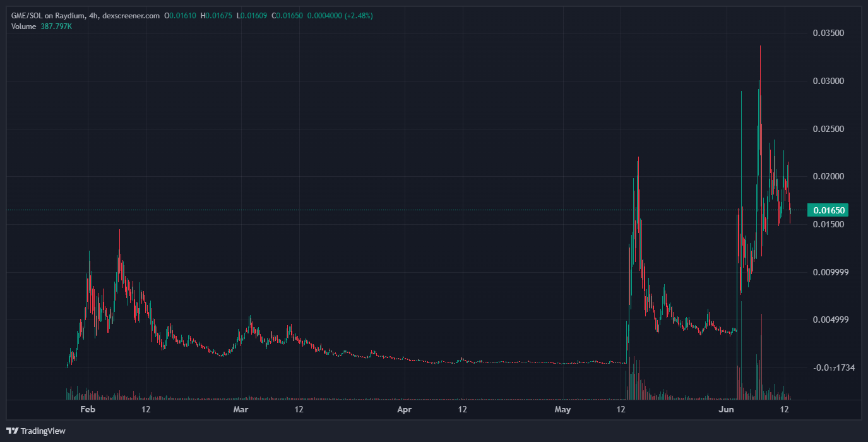Image resolution: width=868 pixels, height=442 pixels.
Task: Click the green 0.01650 current price tag
Action: [x=829, y=210]
